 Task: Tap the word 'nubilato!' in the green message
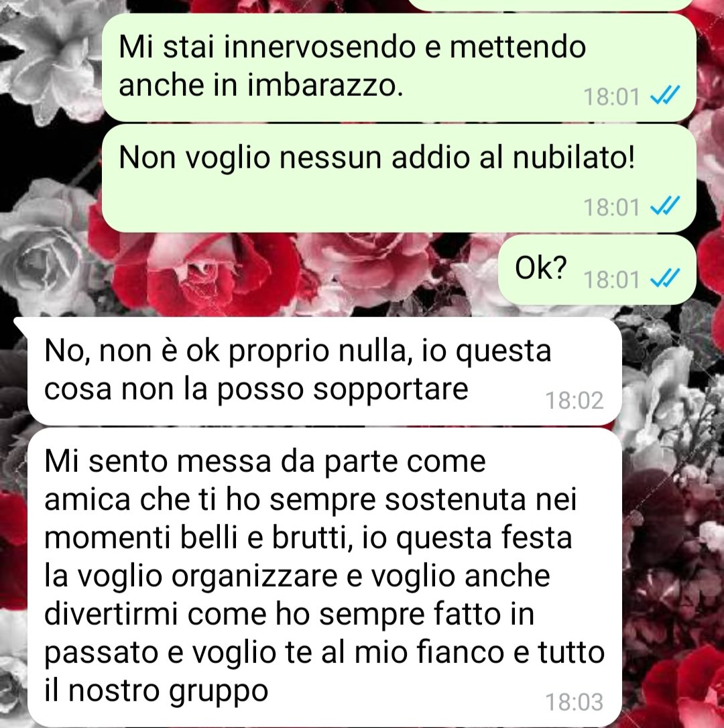574,158
